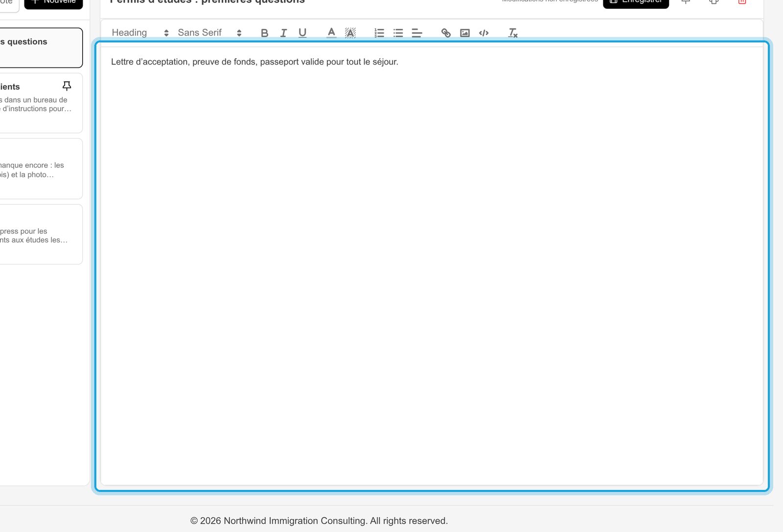Toggle underline formatting

tap(302, 33)
